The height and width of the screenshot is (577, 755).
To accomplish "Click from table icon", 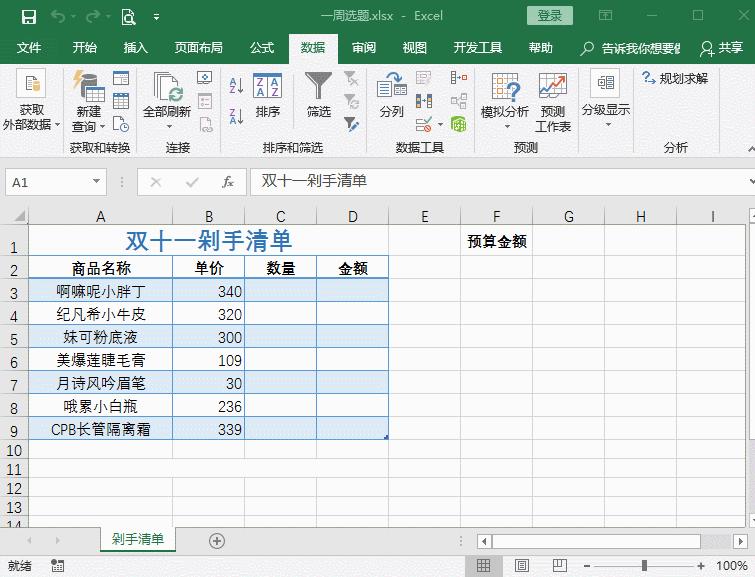I will tap(121, 101).
